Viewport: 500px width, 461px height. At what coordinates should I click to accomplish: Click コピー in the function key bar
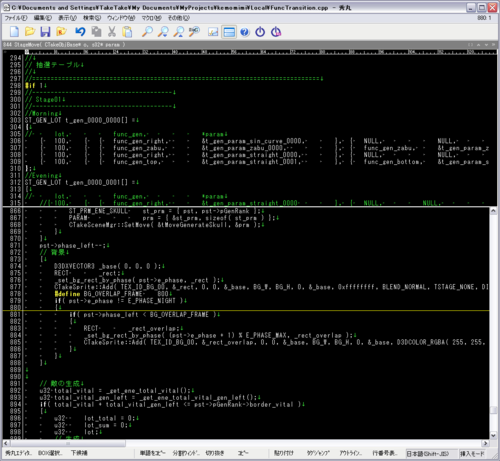[243, 453]
